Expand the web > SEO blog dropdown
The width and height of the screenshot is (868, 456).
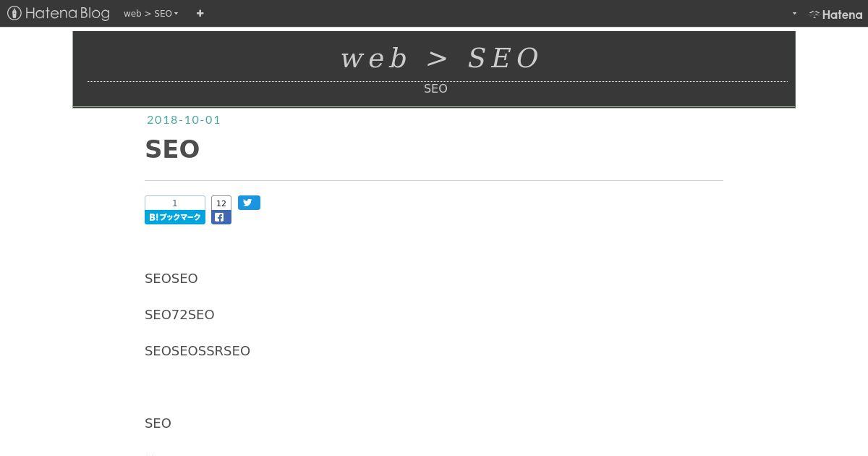[x=151, y=13]
